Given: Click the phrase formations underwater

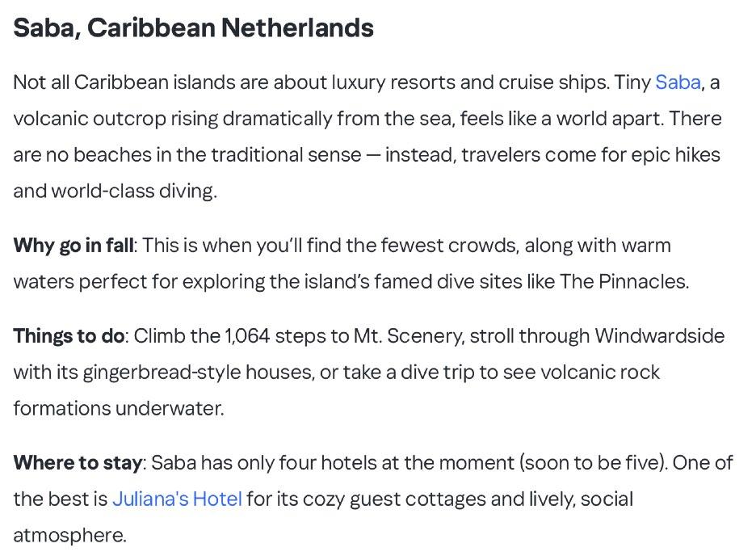Looking at the screenshot, I should pyautogui.click(x=117, y=408).
